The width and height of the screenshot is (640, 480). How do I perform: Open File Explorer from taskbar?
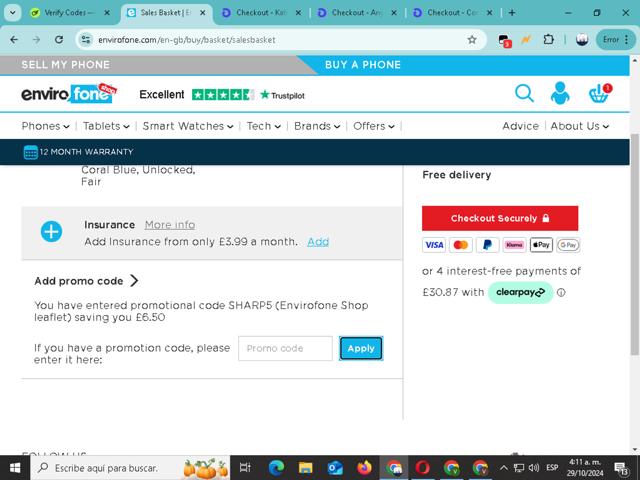pyautogui.click(x=305, y=468)
